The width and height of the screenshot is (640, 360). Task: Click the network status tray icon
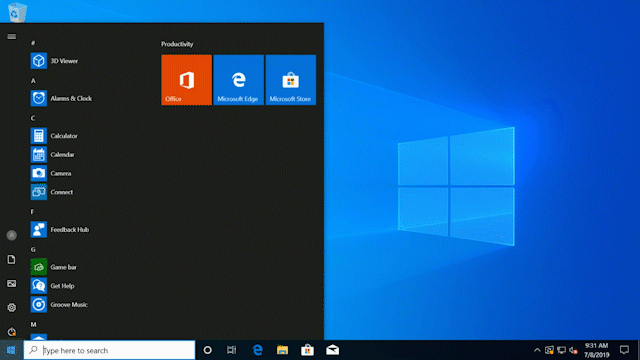[562, 350]
